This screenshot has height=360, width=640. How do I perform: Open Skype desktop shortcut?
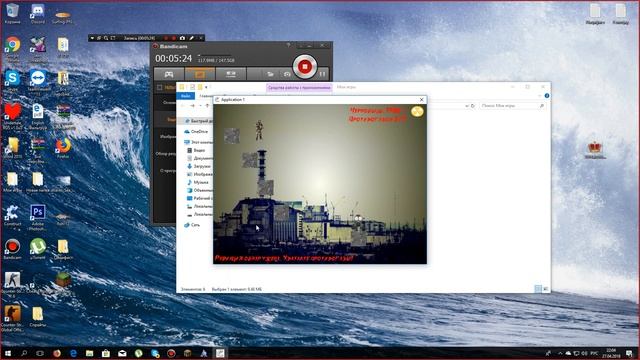point(13,81)
